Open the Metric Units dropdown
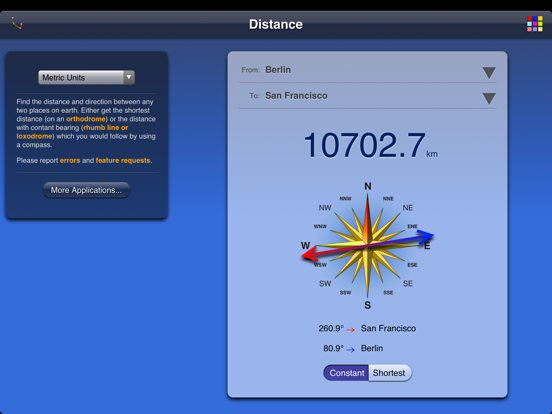 (x=86, y=77)
